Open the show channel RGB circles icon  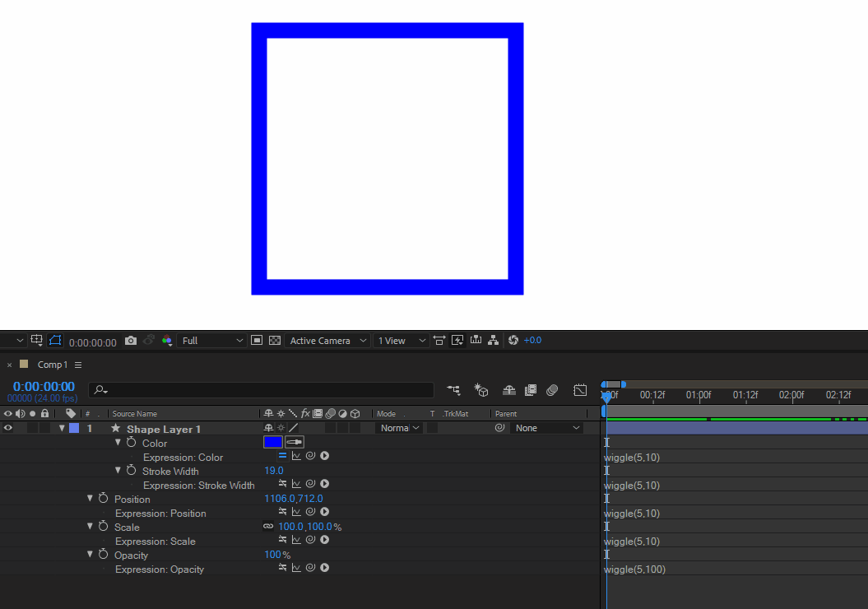pyautogui.click(x=167, y=341)
